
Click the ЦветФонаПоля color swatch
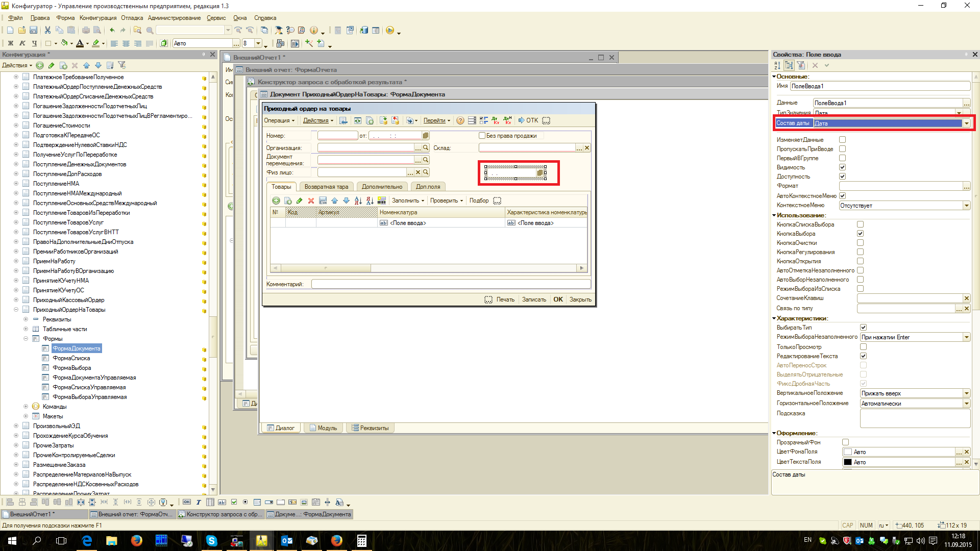[848, 452]
